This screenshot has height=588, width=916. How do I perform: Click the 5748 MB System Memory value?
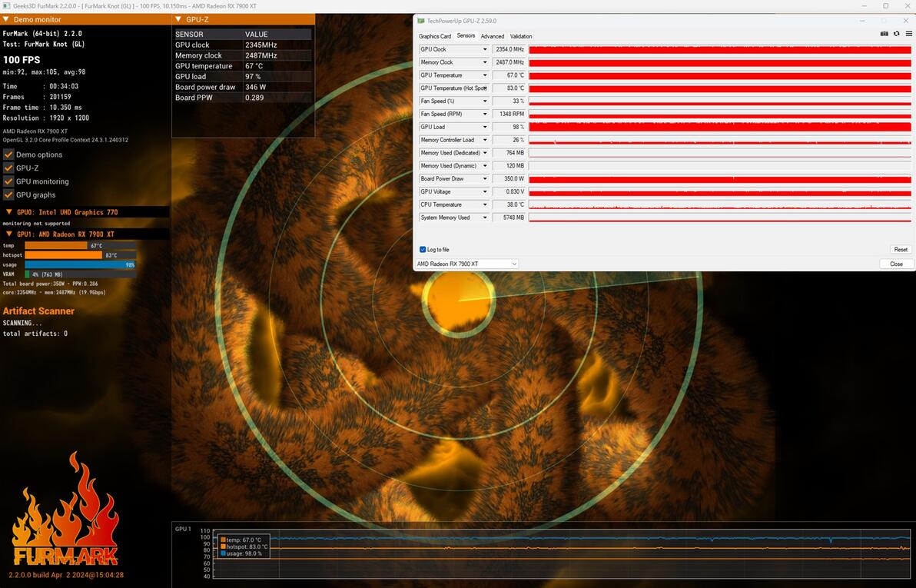click(509, 218)
